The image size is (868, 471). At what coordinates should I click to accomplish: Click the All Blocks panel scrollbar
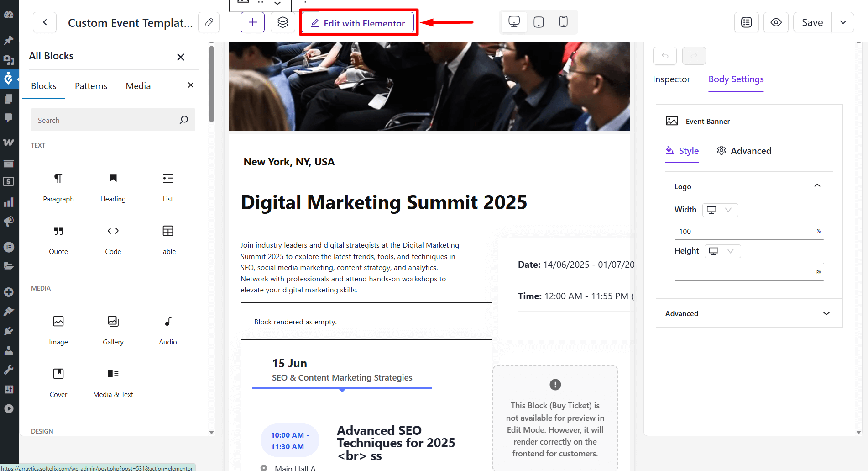(x=211, y=84)
